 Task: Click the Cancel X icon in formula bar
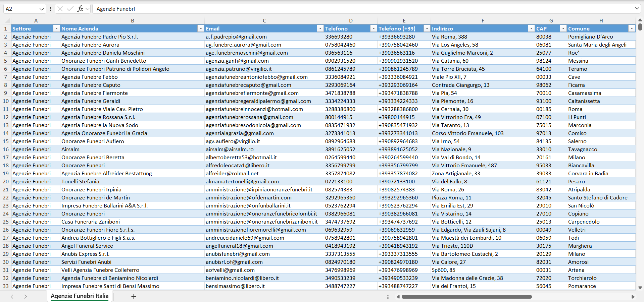click(60, 9)
